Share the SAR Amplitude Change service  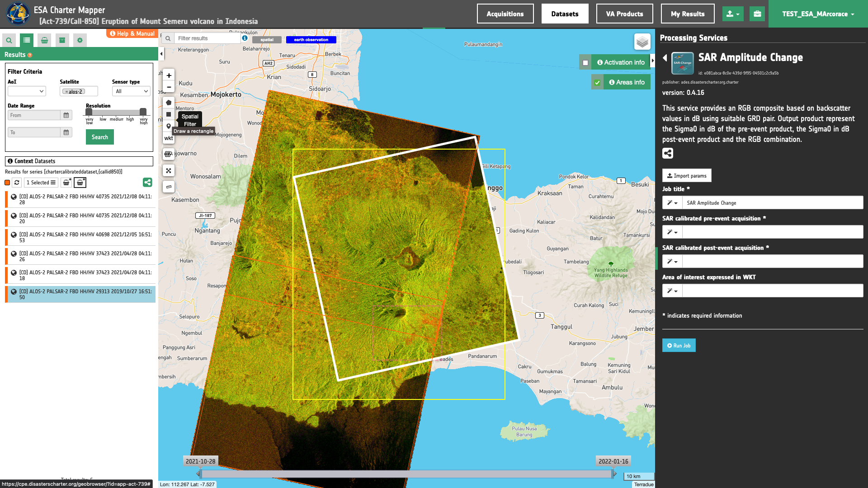668,153
